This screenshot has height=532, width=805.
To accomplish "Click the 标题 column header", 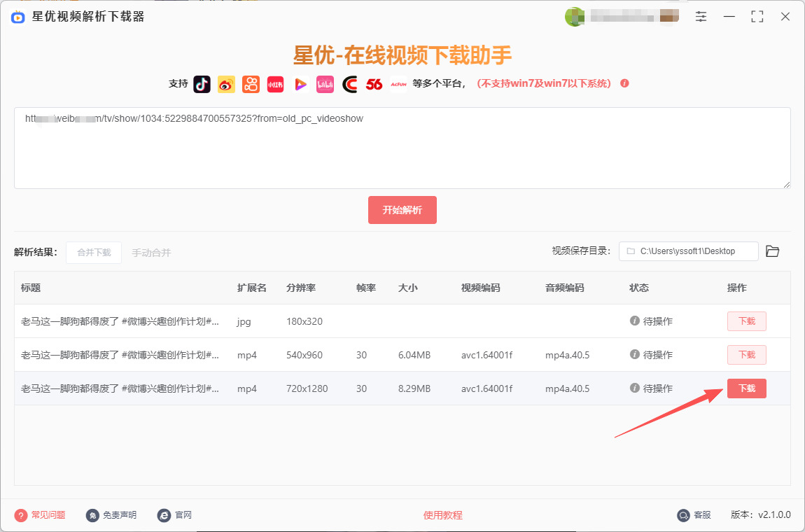I will [31, 288].
